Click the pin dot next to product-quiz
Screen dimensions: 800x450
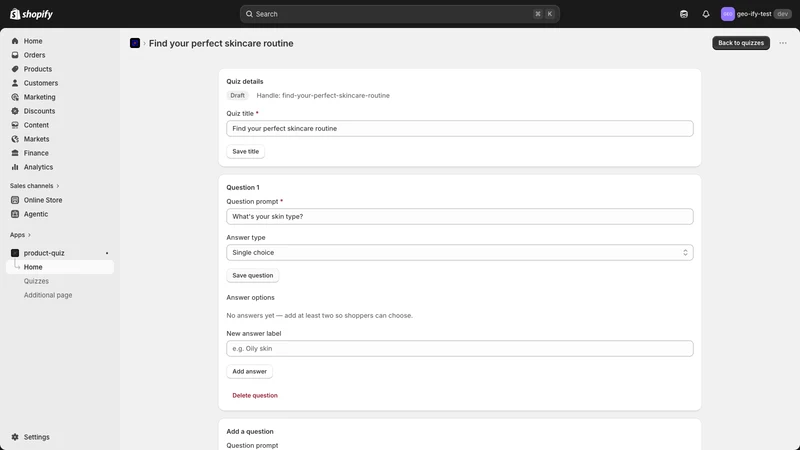pyautogui.click(x=107, y=253)
